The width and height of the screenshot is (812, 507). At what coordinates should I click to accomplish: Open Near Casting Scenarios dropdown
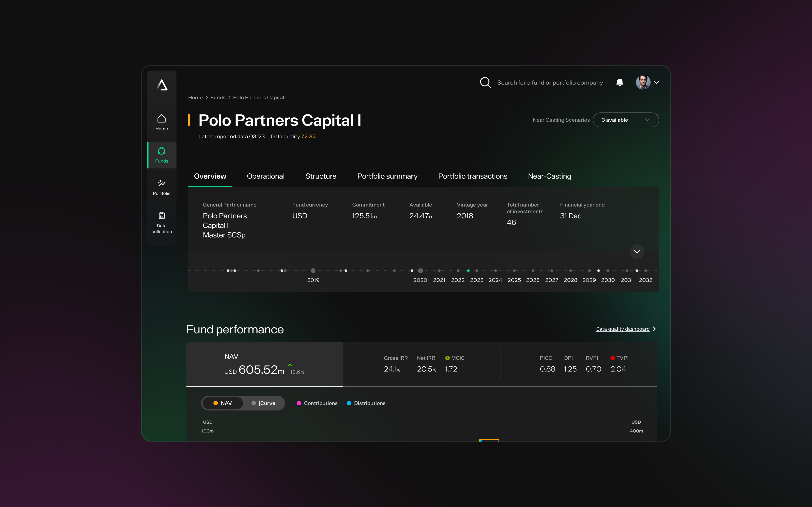pyautogui.click(x=625, y=120)
